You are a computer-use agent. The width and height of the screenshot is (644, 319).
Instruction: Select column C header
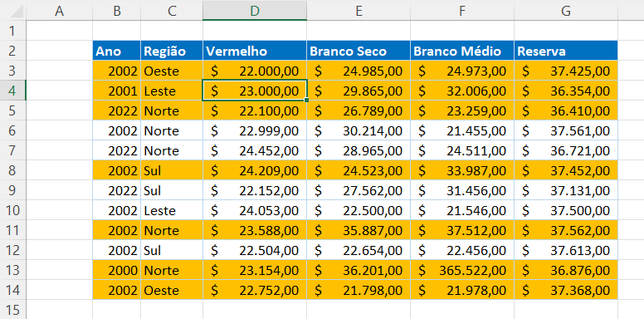click(172, 10)
